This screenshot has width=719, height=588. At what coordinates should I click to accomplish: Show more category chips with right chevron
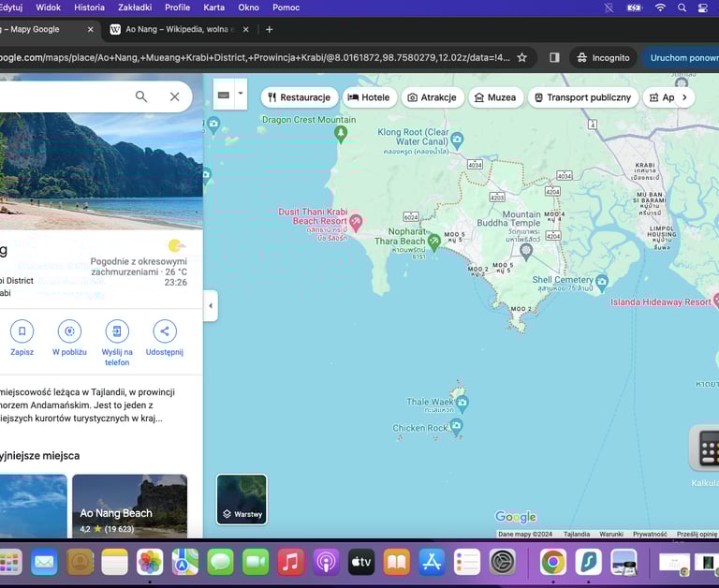tap(684, 97)
